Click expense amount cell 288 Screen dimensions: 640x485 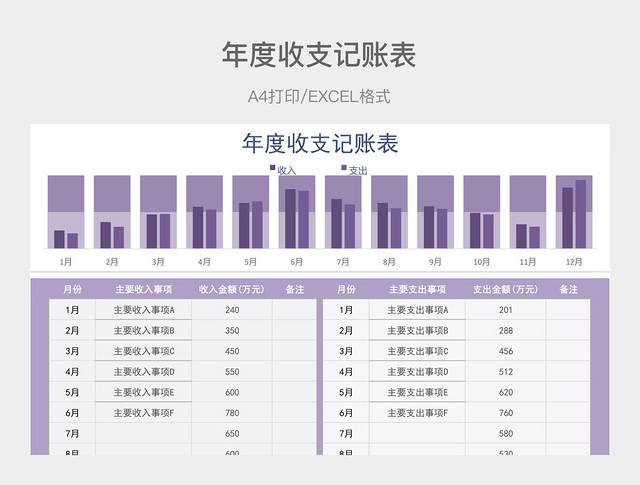point(506,330)
